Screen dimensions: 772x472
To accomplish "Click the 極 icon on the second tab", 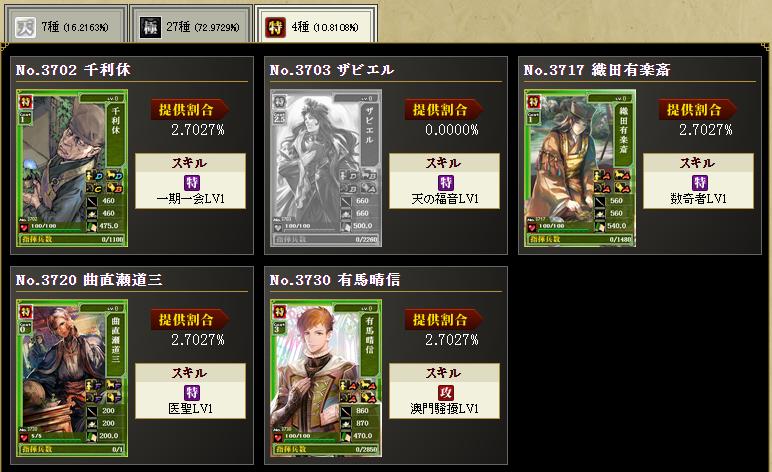I will pyautogui.click(x=150, y=27).
